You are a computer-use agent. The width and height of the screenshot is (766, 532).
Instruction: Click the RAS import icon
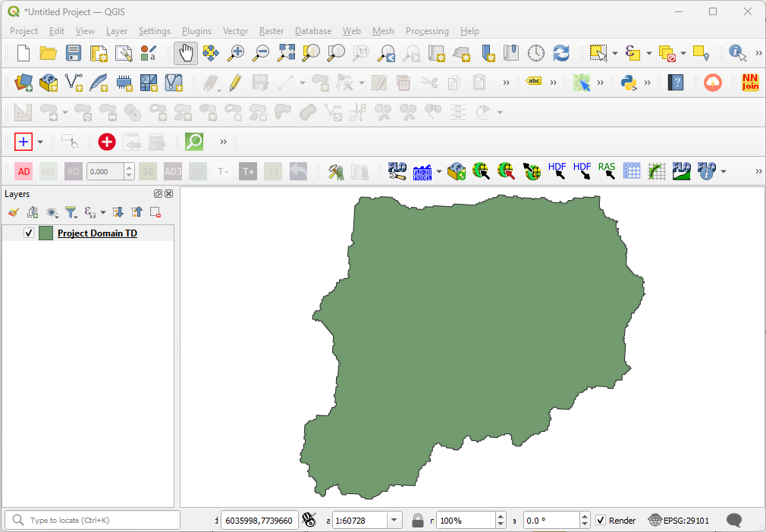[607, 171]
